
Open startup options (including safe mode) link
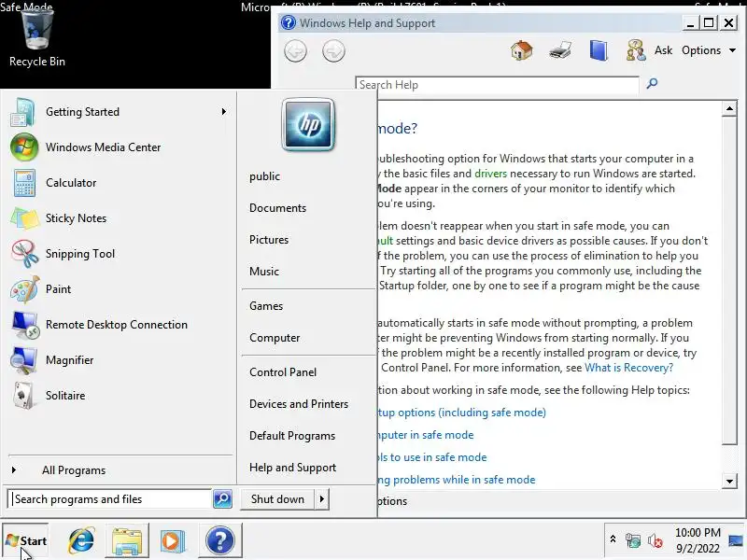pos(461,413)
